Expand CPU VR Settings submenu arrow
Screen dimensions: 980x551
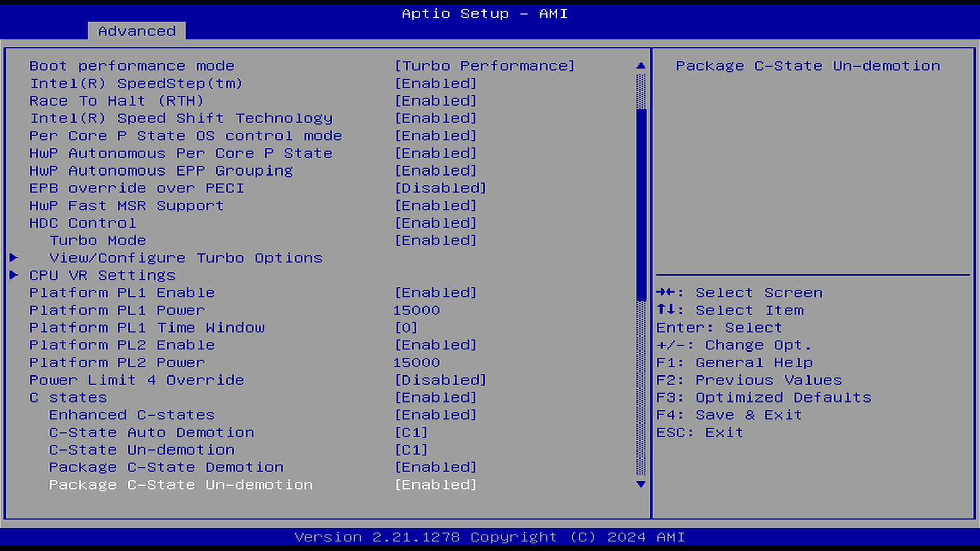[x=14, y=275]
